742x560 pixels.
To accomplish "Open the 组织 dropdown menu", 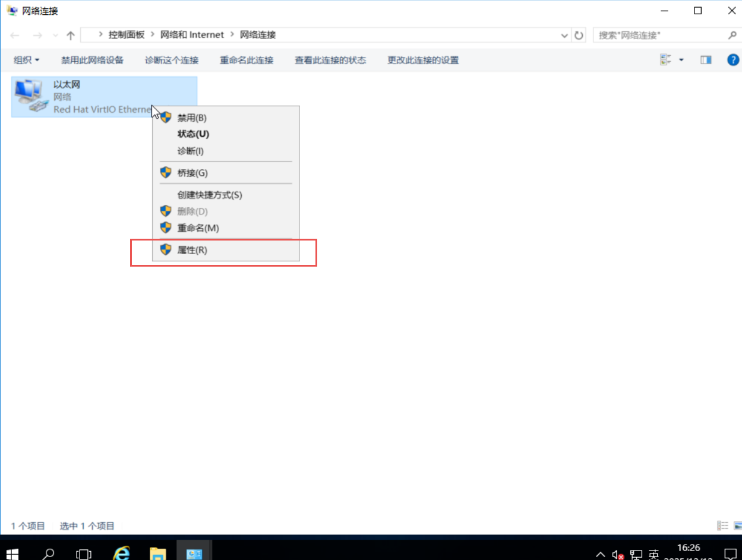I will pyautogui.click(x=27, y=60).
